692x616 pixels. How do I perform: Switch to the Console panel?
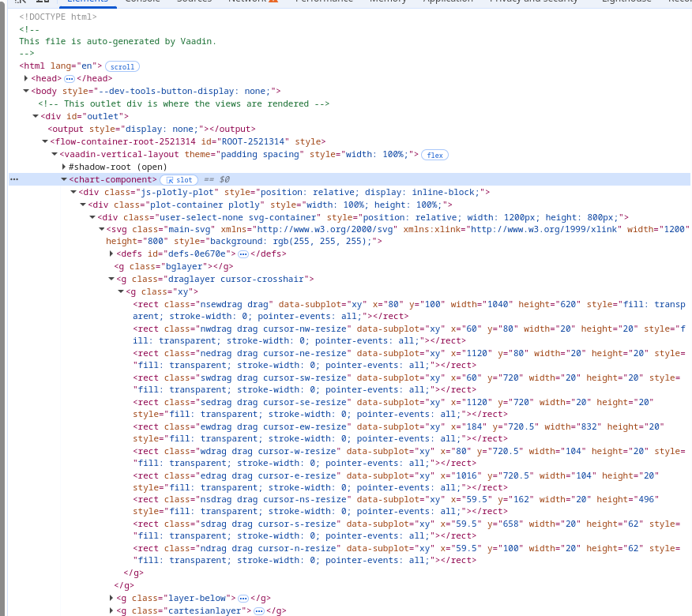[x=142, y=2]
